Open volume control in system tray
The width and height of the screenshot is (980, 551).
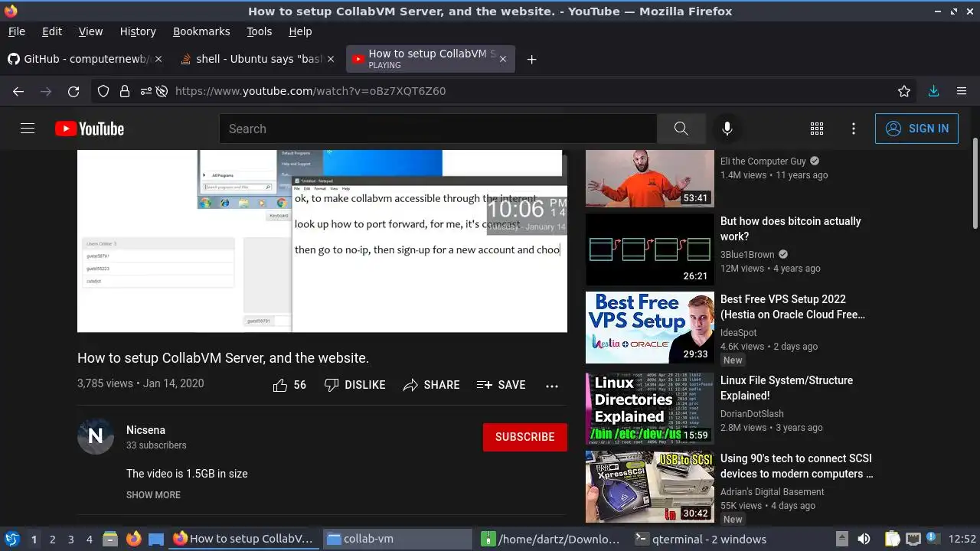864,539
